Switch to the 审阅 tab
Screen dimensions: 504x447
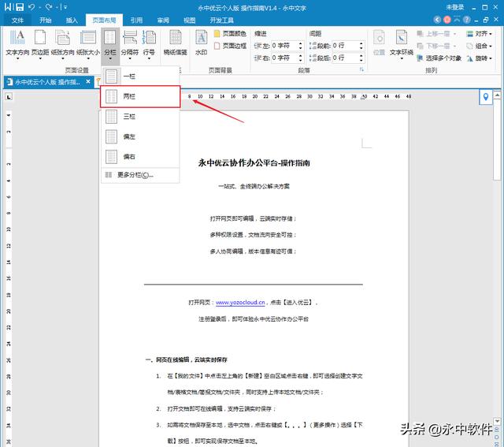click(163, 20)
